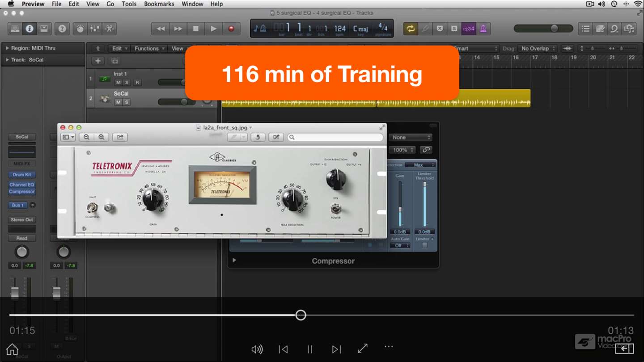Click the Rewind transport button
The image size is (644, 362).
[161, 29]
